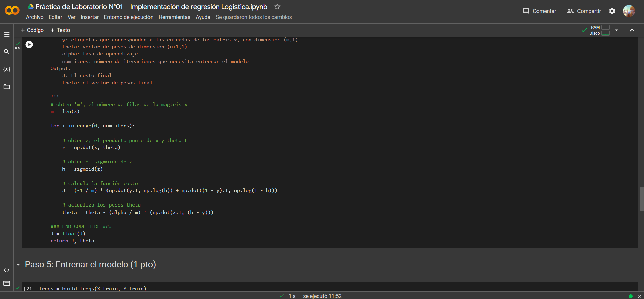Open the Archivo menu
This screenshot has height=299, width=644.
[x=35, y=17]
